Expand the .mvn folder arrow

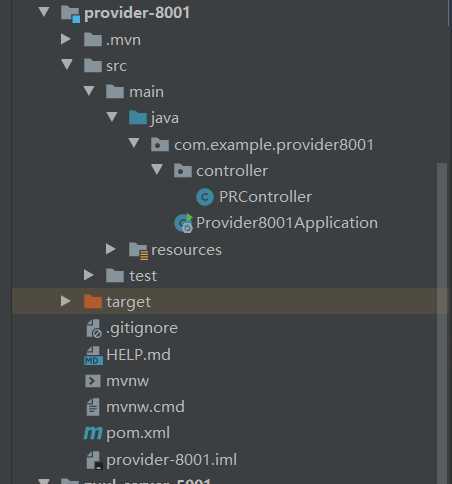66,39
